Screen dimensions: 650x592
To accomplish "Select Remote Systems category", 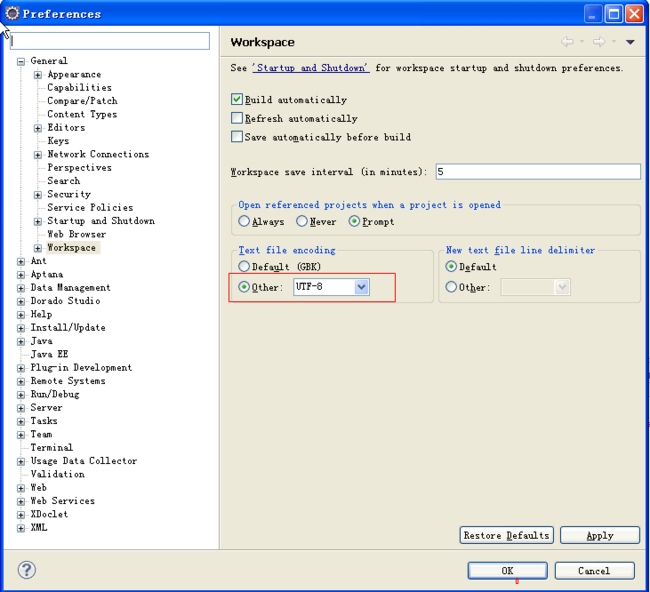I will coord(68,381).
